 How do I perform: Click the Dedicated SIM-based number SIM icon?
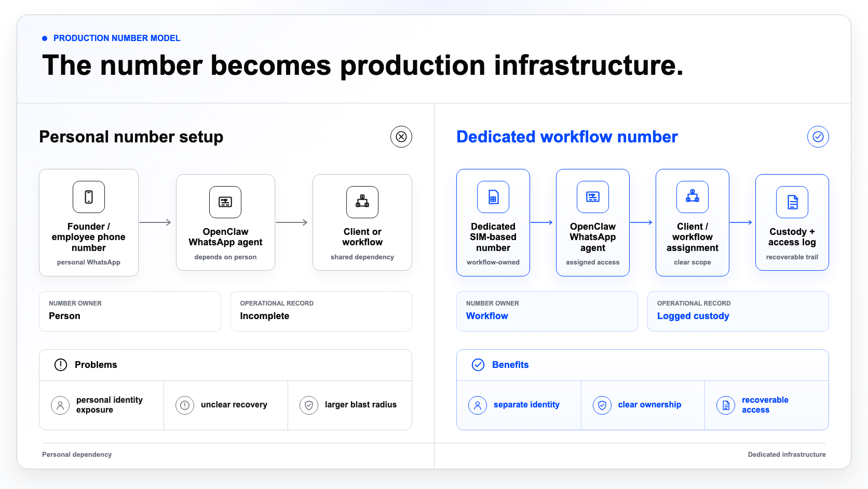(493, 197)
